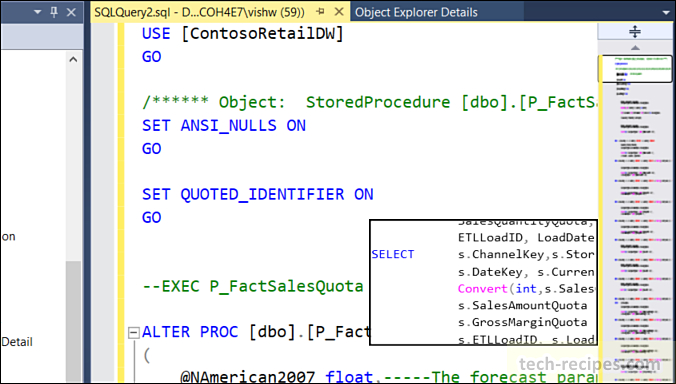The width and height of the screenshot is (676, 384).
Task: Pin the SQLQuery2.sql tab
Action: tap(320, 12)
